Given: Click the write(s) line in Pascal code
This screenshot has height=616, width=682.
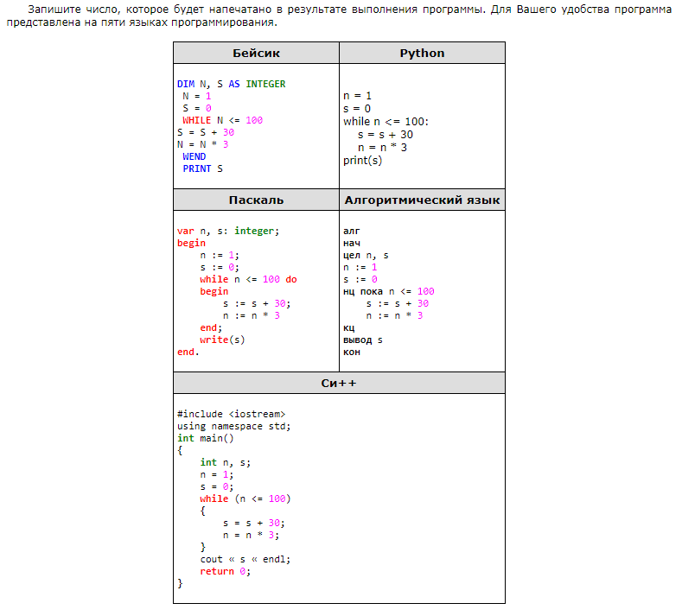Looking at the screenshot, I should pos(222,340).
